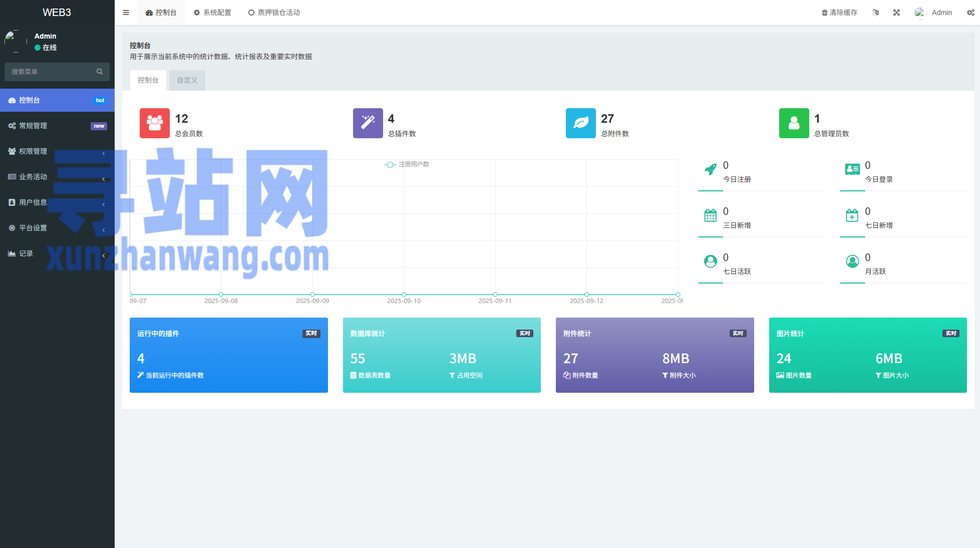Click the red total members icon

point(154,123)
